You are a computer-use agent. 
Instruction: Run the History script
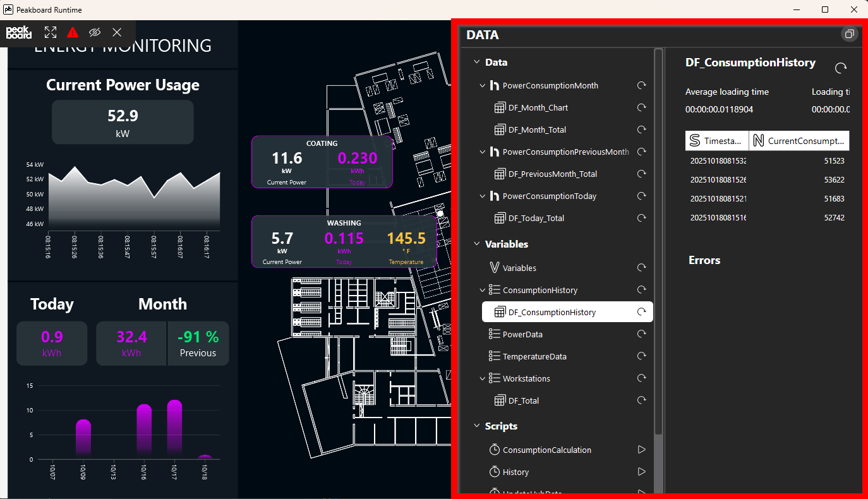pyautogui.click(x=641, y=472)
